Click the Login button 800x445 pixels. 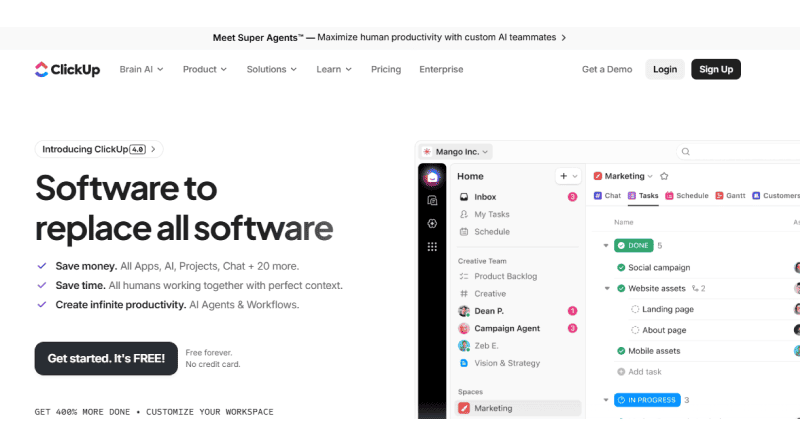[x=665, y=69]
